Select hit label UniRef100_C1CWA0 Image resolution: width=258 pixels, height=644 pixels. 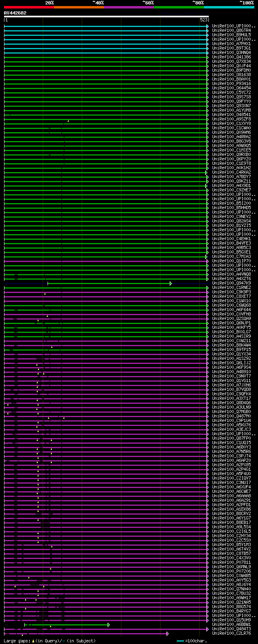231,128
